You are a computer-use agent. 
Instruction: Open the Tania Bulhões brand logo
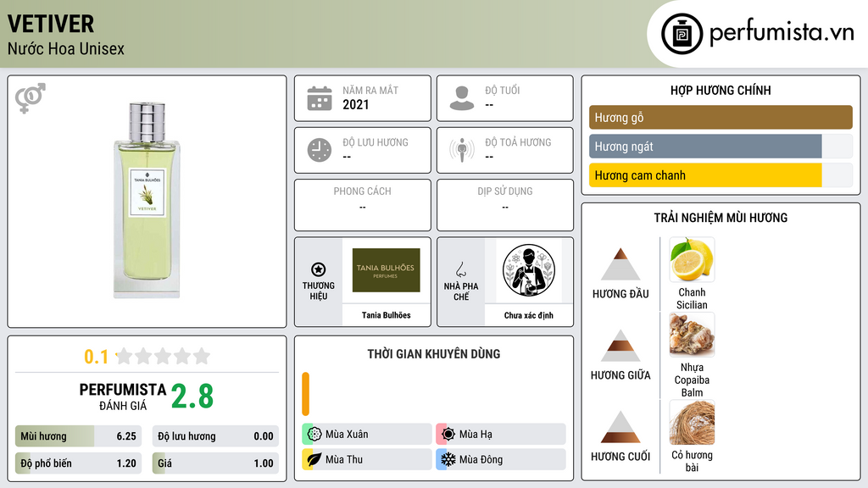pos(386,270)
